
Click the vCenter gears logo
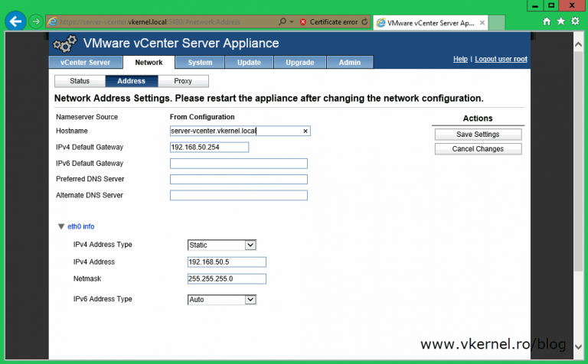(x=65, y=44)
